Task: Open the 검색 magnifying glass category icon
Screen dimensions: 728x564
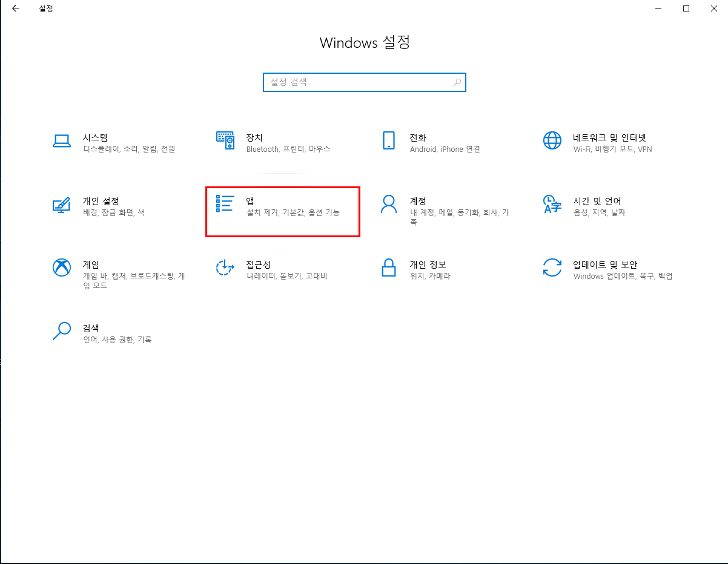Action: [x=62, y=331]
